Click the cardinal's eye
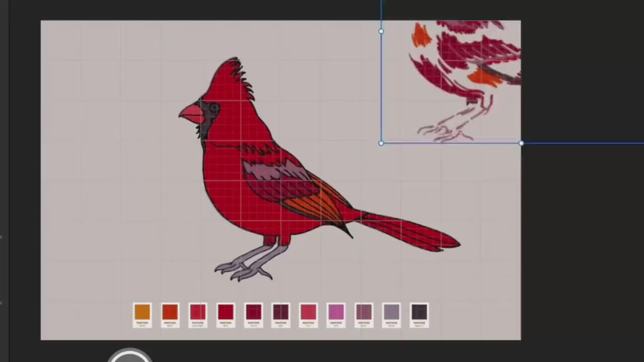Image resolution: width=644 pixels, height=362 pixels. coord(214,108)
